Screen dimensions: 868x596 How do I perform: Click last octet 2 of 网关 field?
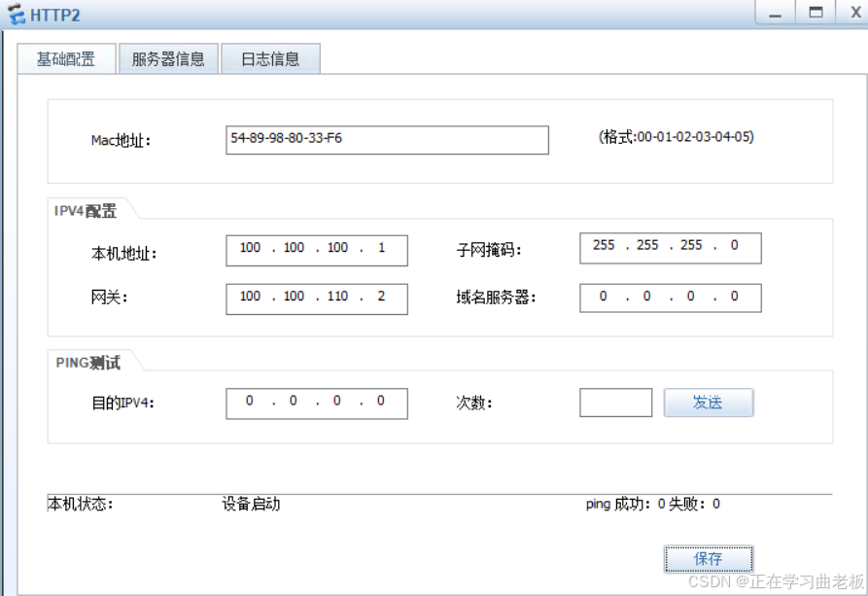381,297
